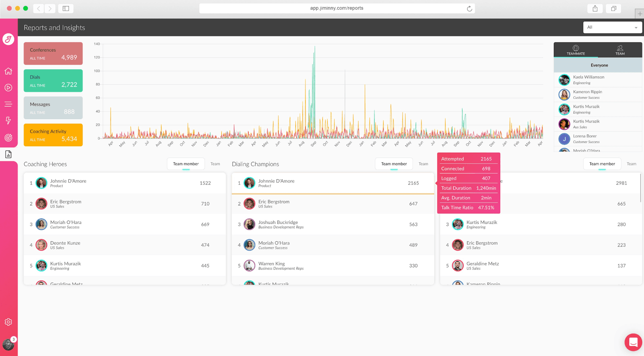Toggle Coaching Heroes to Team view
The image size is (644, 356).
215,164
